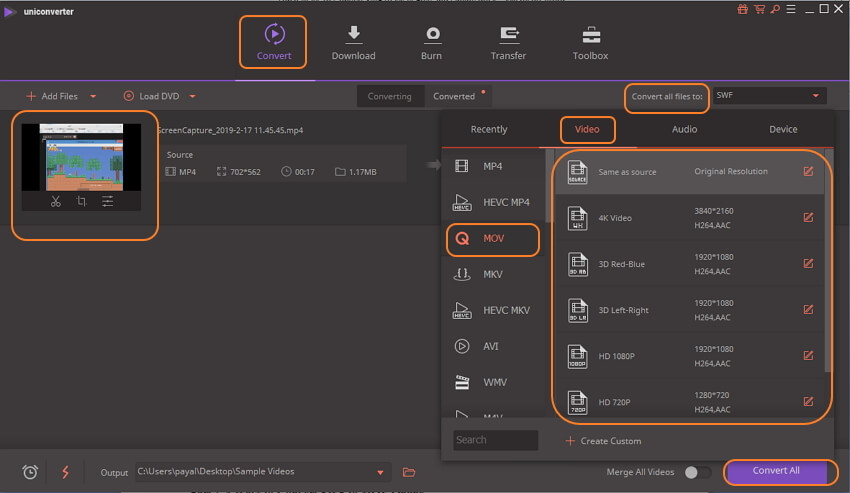Image resolution: width=850 pixels, height=493 pixels.
Task: Choose the MKV format
Action: (x=493, y=274)
